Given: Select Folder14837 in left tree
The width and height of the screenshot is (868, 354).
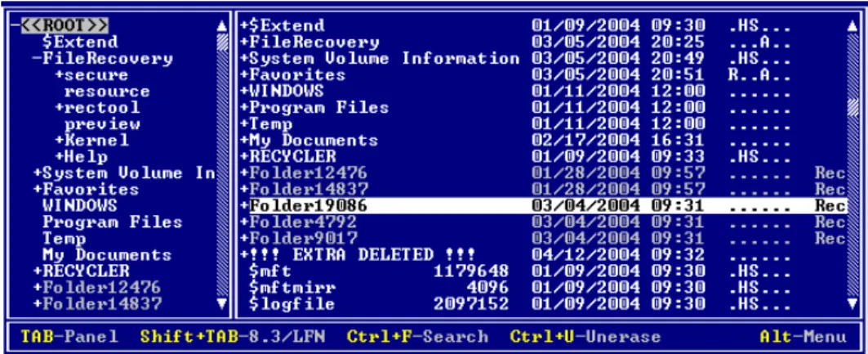Looking at the screenshot, I should (x=102, y=304).
